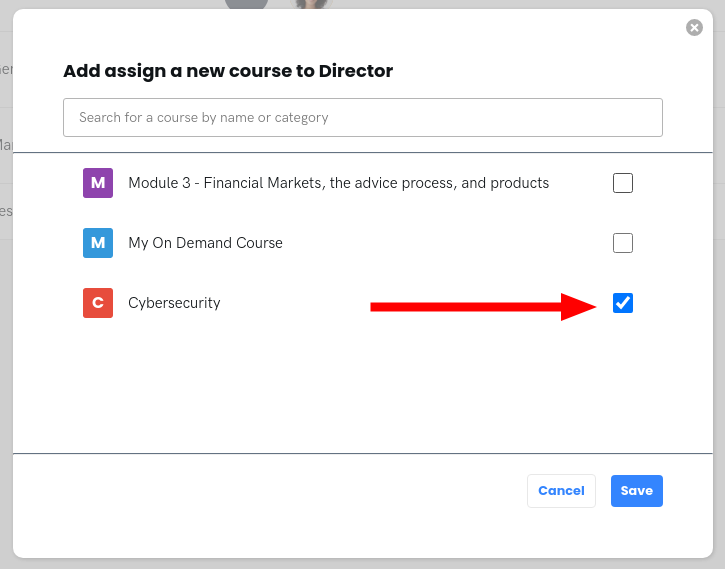Screen dimensions: 725x569
Task: Focus the course search field
Action: pos(363,117)
